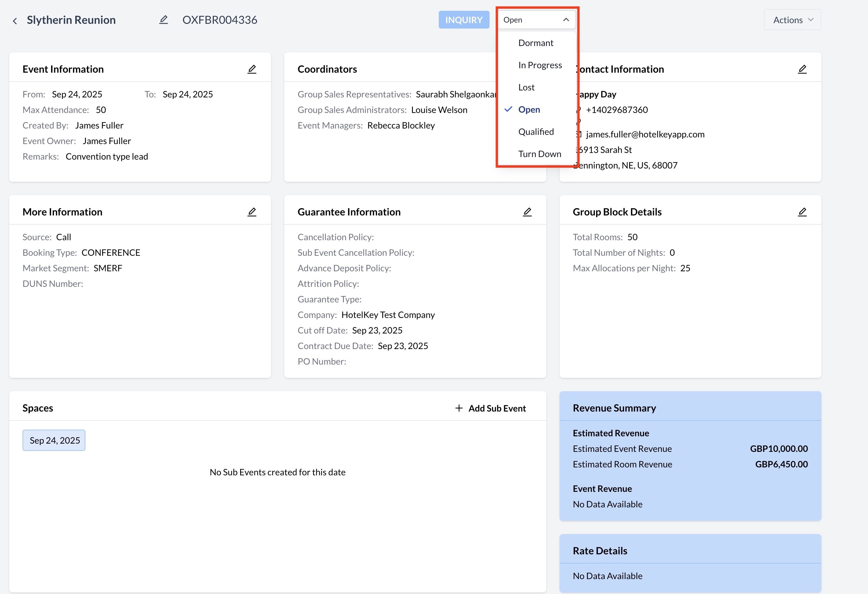
Task: Click the james.fuller@hotelkeyapp.com email address
Action: (645, 134)
